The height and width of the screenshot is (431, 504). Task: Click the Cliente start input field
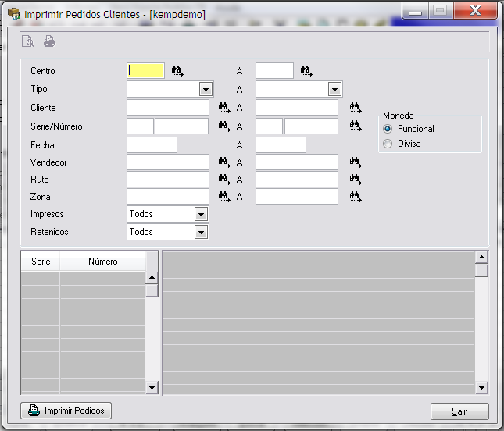click(168, 107)
